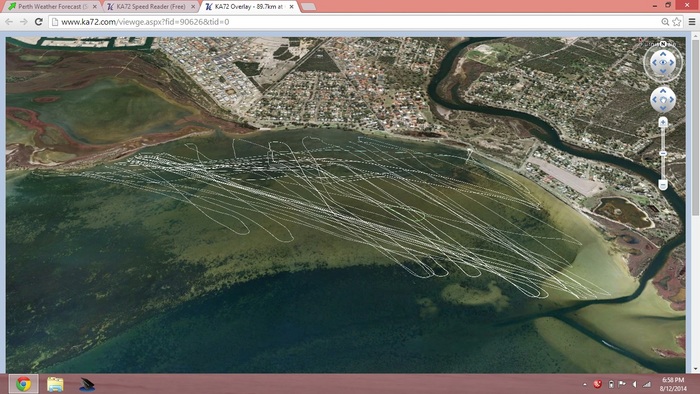Show hidden tray icons with the taskbar arrow
Viewport: 700px width, 394px height.
585,384
